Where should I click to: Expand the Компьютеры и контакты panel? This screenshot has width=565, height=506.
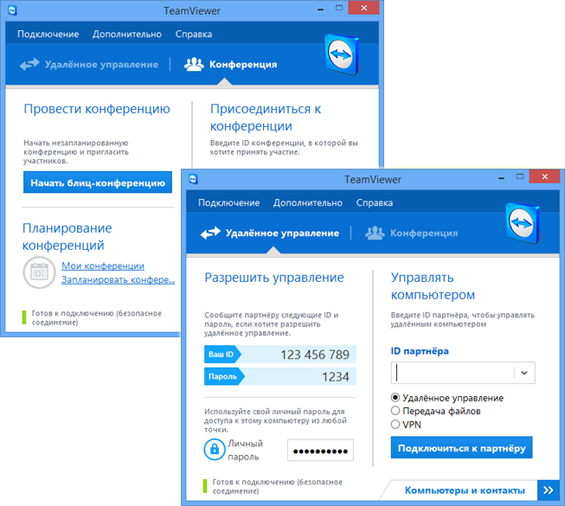464,490
